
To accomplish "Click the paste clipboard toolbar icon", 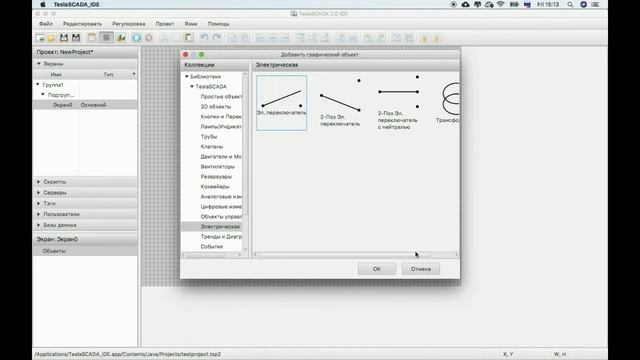I will click(189, 38).
